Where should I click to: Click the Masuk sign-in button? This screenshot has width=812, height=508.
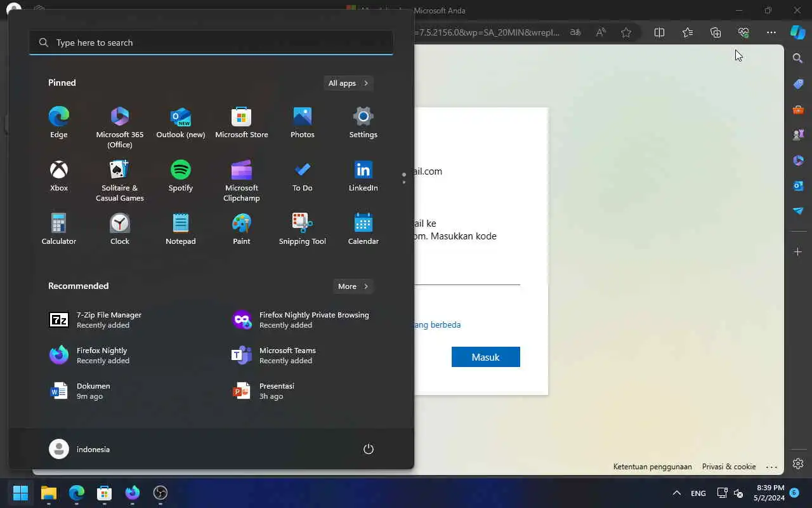[486, 357]
